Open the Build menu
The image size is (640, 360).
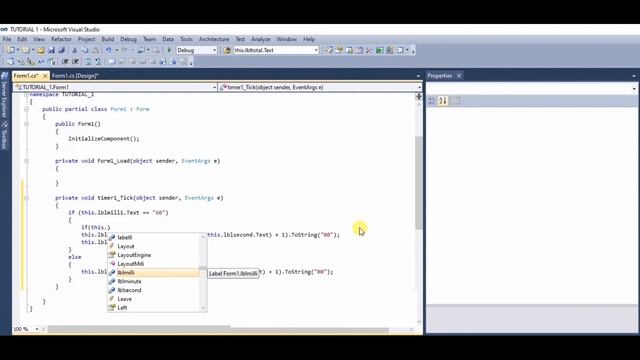tap(108, 39)
